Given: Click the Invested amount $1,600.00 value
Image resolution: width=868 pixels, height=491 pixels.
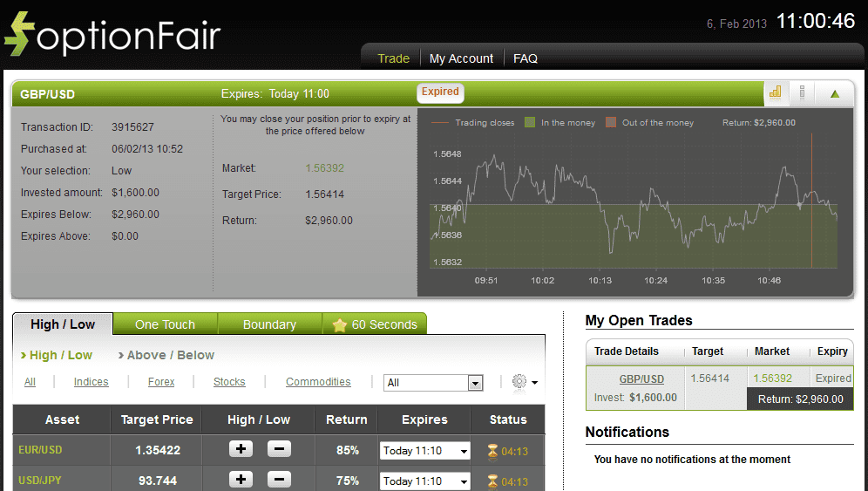Looking at the screenshot, I should coord(135,192).
